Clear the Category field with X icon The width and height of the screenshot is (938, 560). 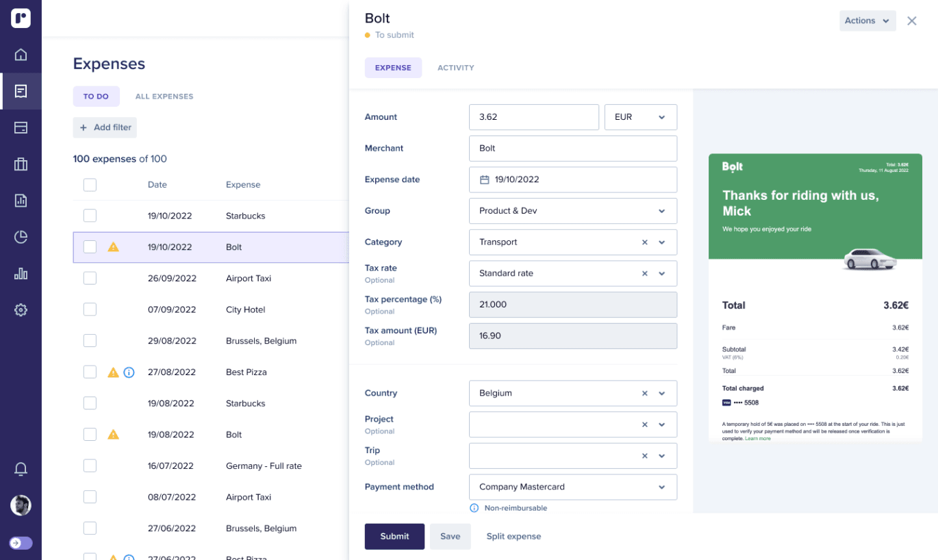coord(644,242)
